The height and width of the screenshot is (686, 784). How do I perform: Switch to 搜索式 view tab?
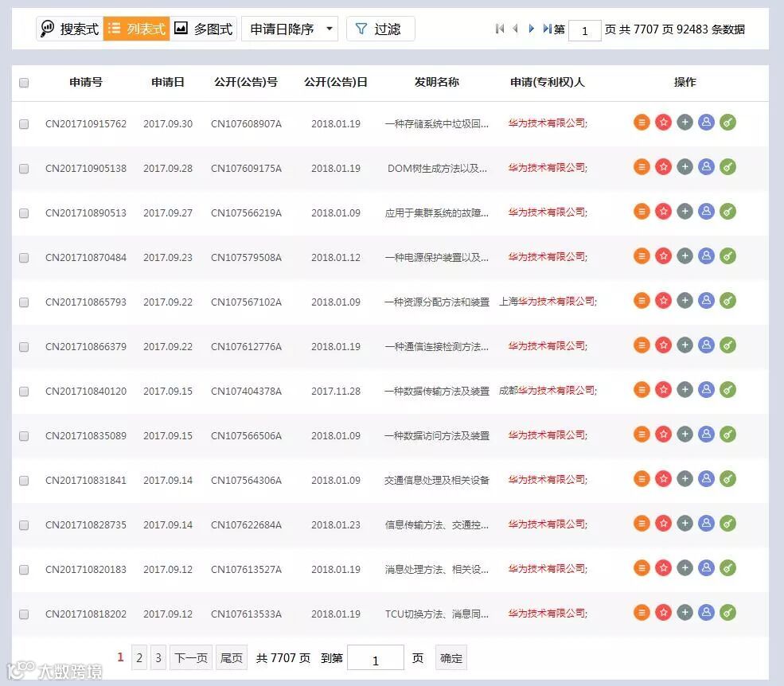69,29
